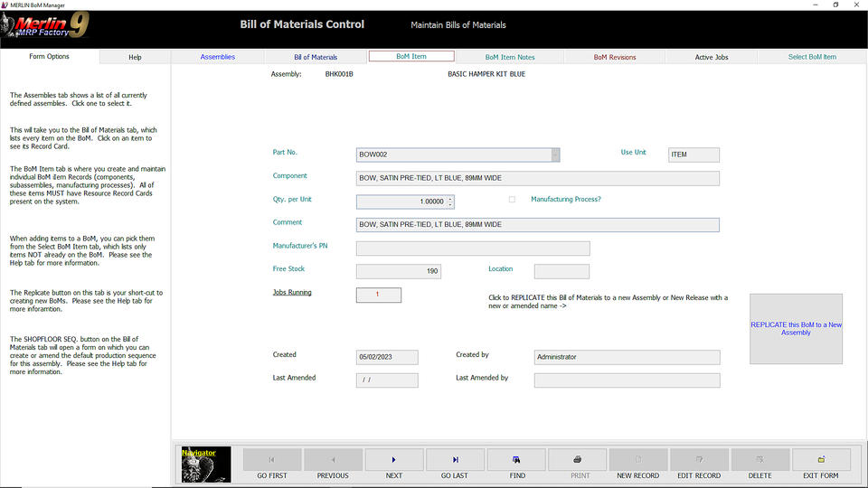Screen dimensions: 868x488
Task: Jump to the last record
Action: point(455,460)
